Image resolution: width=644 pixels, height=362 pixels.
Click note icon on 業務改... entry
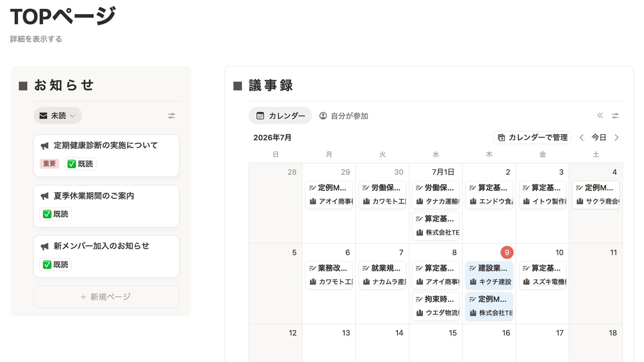click(313, 268)
